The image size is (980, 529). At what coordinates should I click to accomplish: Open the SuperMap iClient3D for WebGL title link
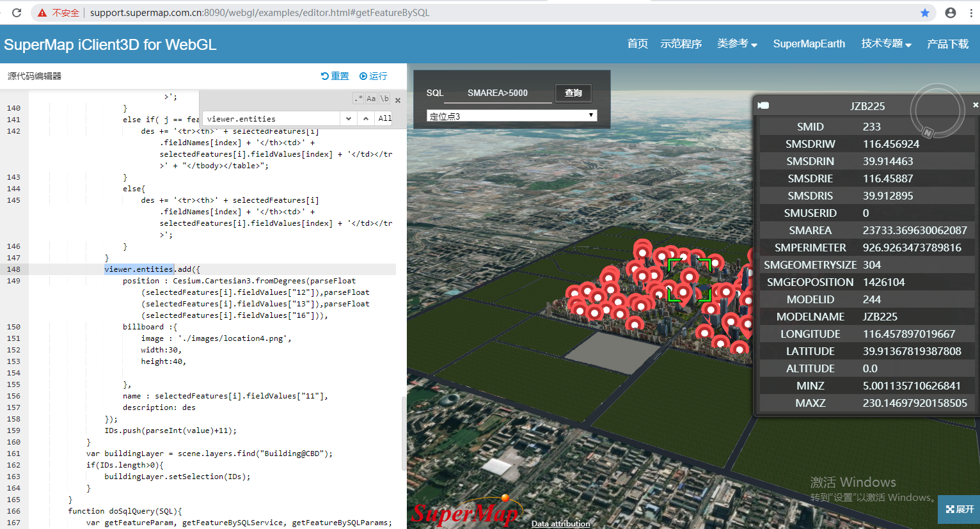[x=110, y=45]
